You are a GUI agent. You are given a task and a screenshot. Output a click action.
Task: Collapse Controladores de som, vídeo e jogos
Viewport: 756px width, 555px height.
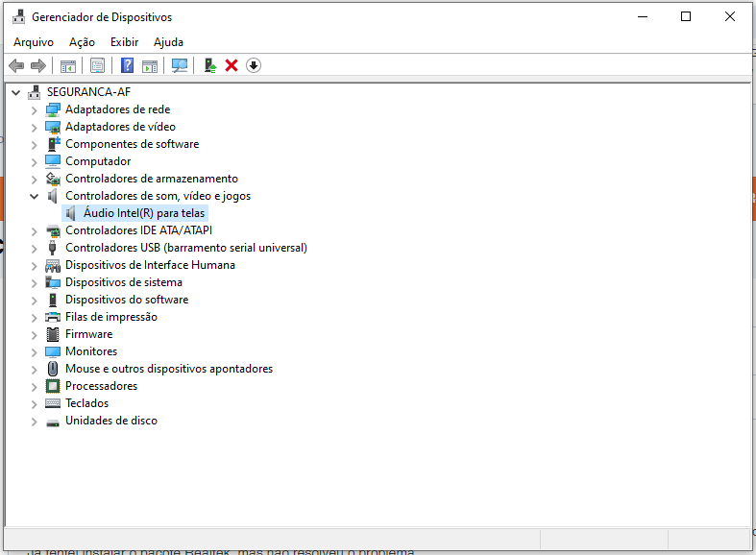tap(34, 196)
